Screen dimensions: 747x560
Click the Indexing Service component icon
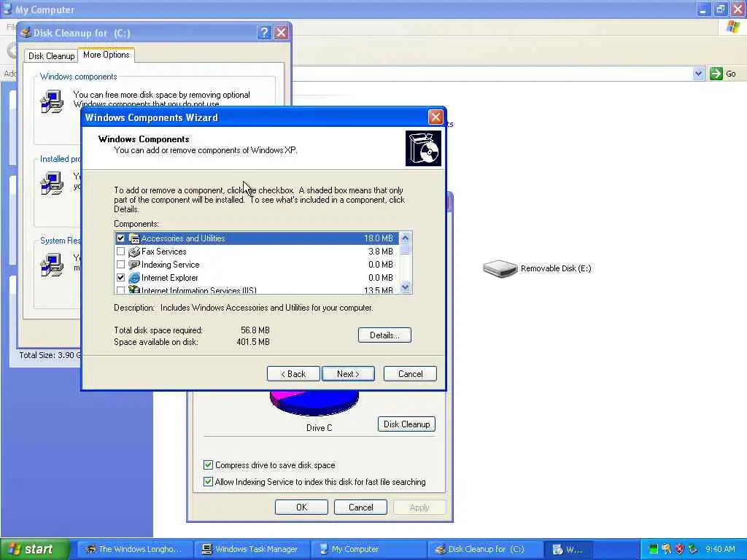pos(134,264)
